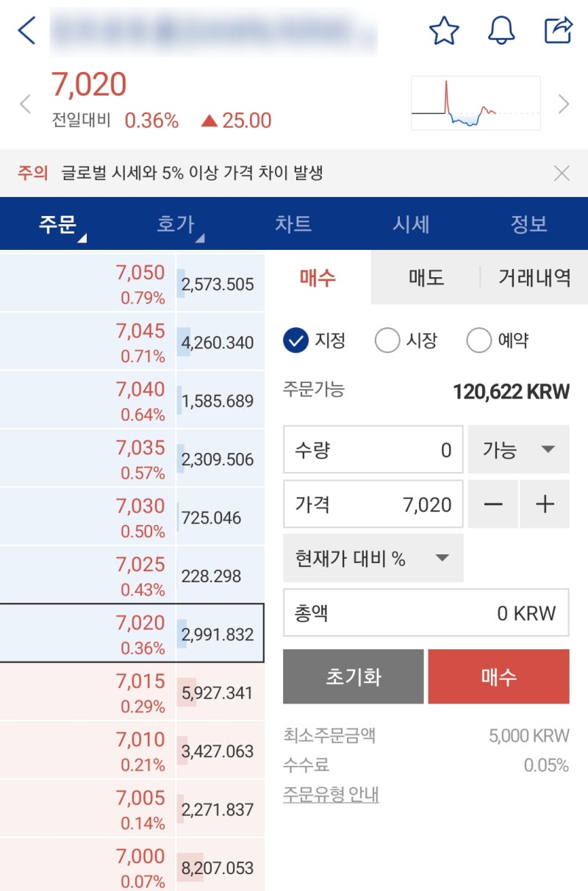Keep 지정 order type selected
This screenshot has width=588, height=891.
(296, 340)
